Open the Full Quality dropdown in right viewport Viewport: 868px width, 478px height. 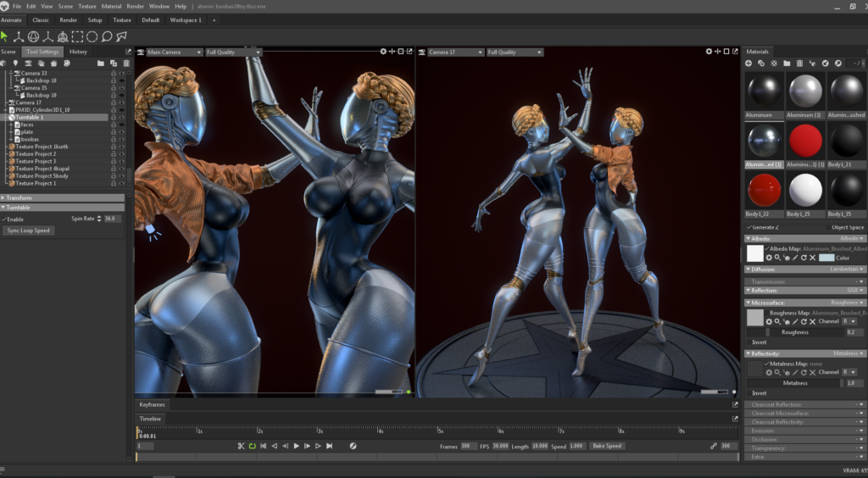click(514, 52)
